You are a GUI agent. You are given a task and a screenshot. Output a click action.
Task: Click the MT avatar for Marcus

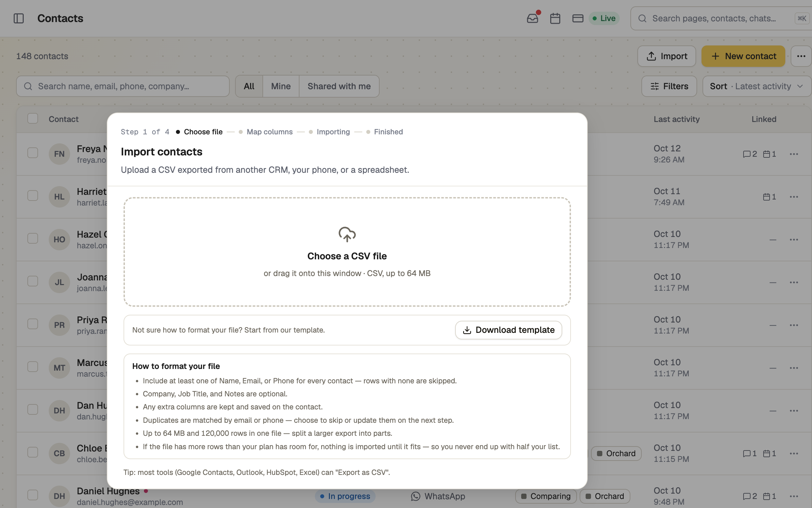(x=59, y=368)
